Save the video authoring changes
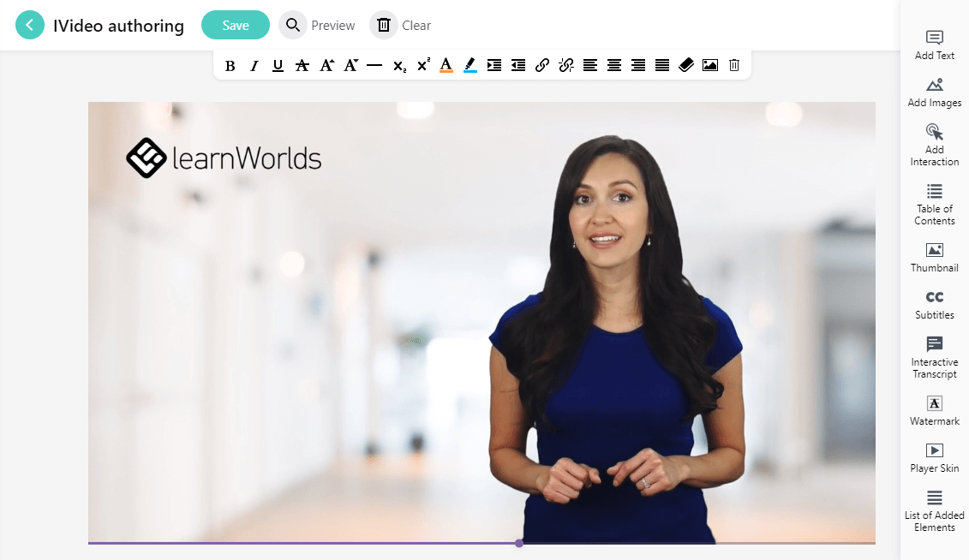 click(235, 25)
